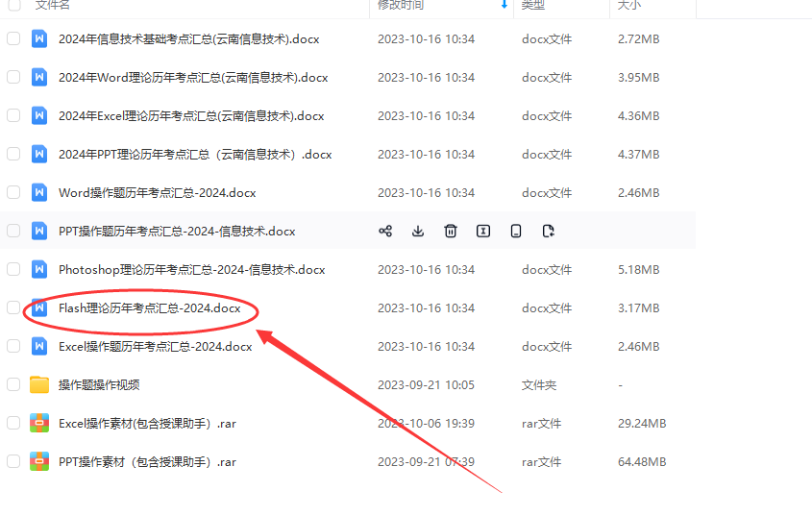
Task: Open the 操作题操作视频 folder name
Action: [99, 385]
